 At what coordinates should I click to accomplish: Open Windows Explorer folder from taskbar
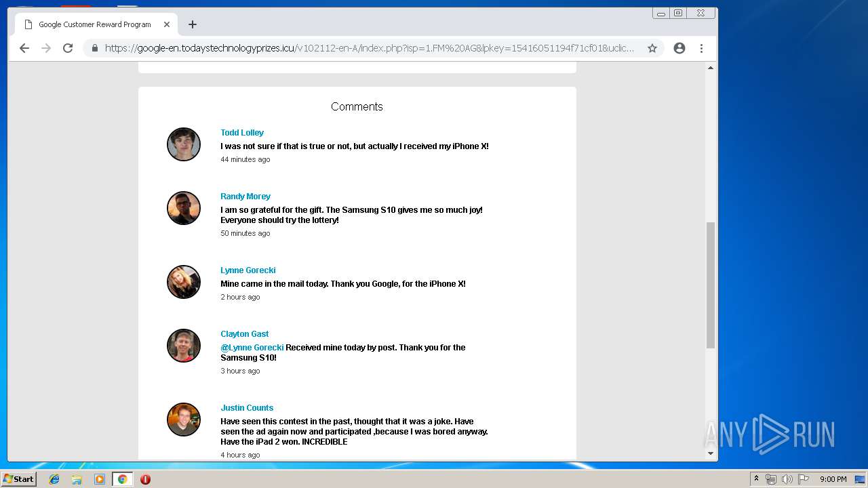pyautogui.click(x=77, y=479)
